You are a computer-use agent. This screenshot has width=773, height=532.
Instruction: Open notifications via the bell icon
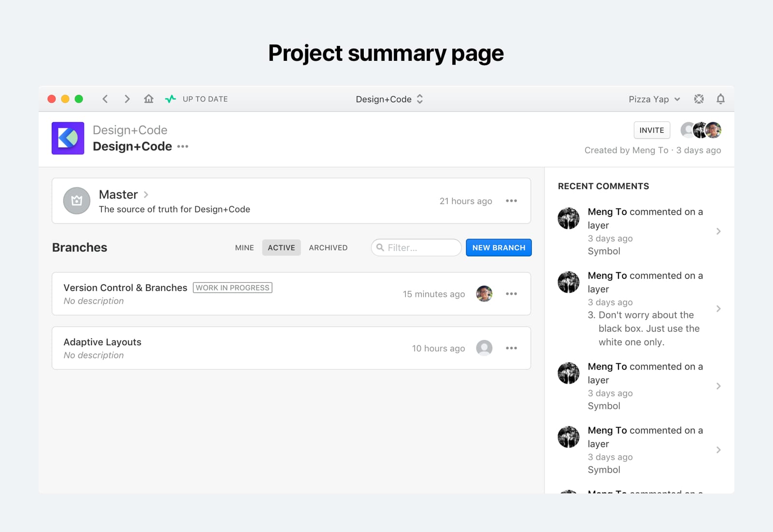click(720, 98)
